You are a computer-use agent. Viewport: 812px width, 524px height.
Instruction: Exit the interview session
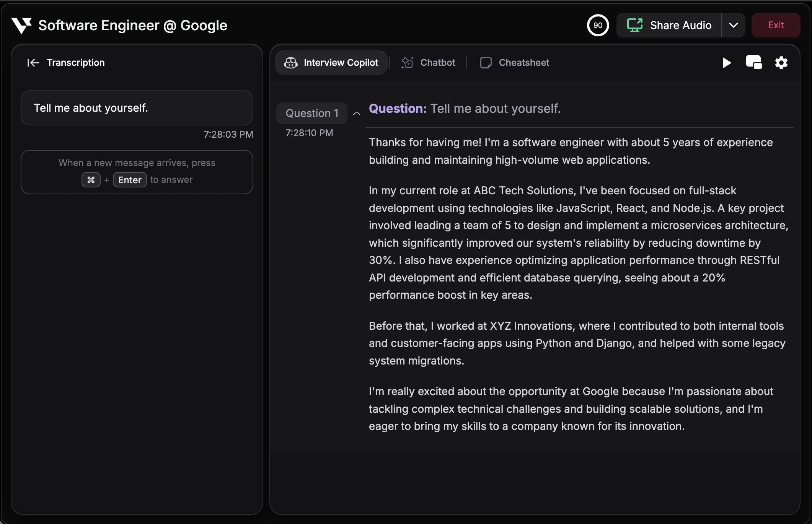click(x=776, y=25)
